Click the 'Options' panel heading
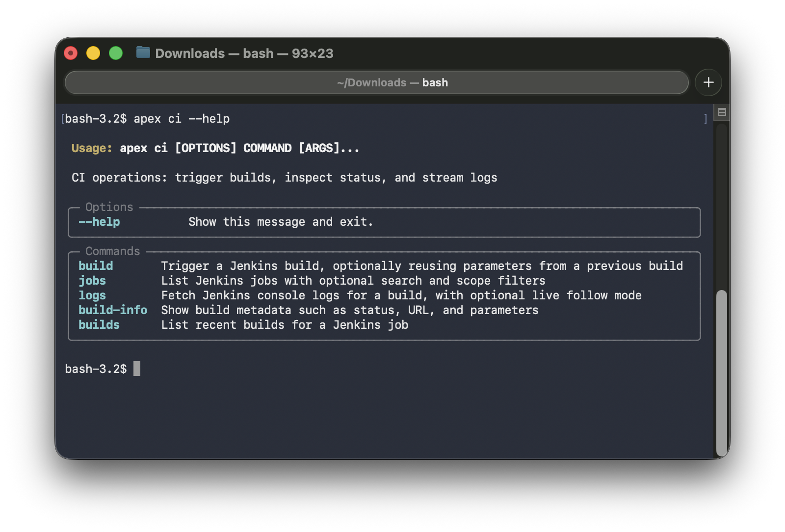 click(109, 207)
